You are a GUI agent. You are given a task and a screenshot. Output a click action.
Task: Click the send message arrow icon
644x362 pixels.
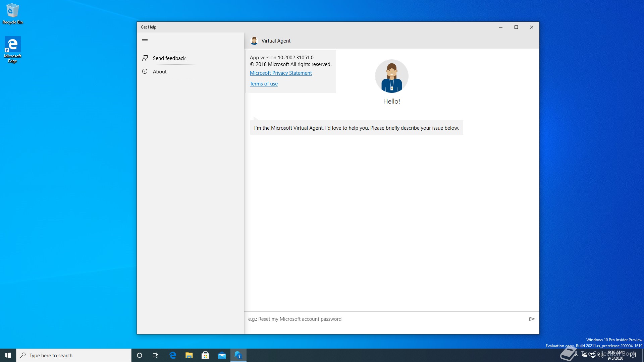point(532,319)
